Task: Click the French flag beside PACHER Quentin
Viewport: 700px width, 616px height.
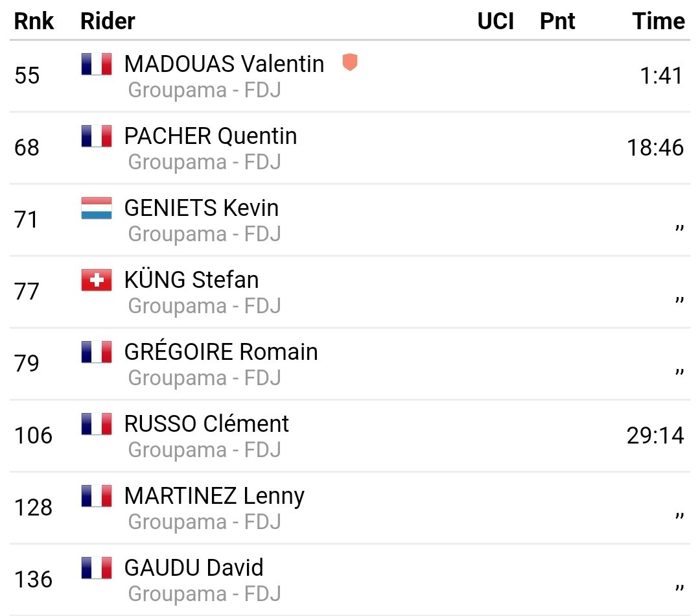Action: click(97, 136)
